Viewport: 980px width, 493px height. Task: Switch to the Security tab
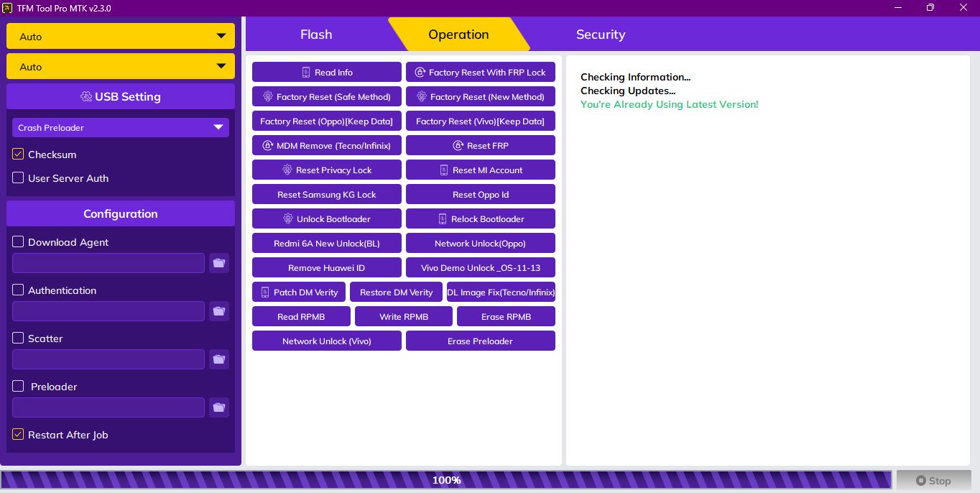pos(601,34)
